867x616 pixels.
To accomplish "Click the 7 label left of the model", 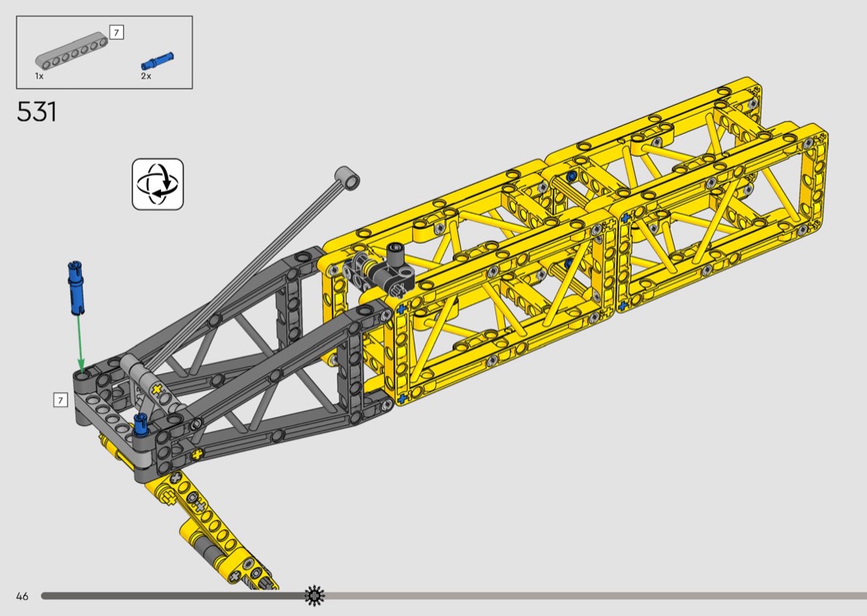I will (59, 400).
